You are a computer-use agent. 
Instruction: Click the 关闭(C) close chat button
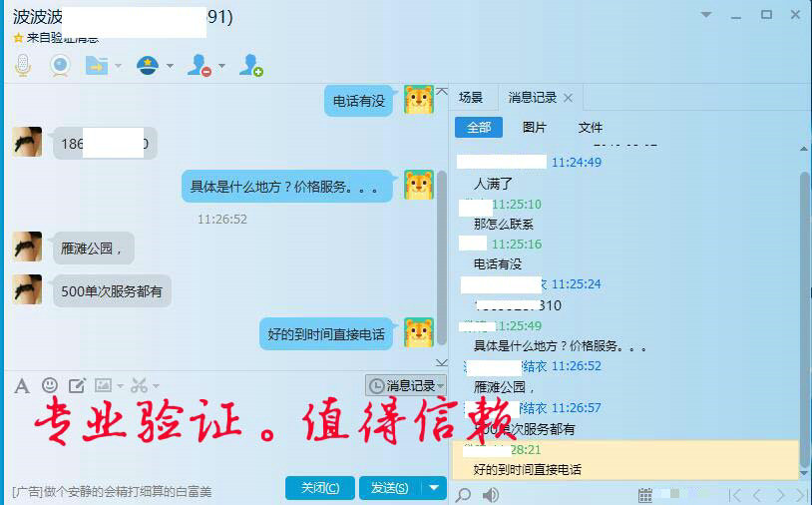[319, 488]
